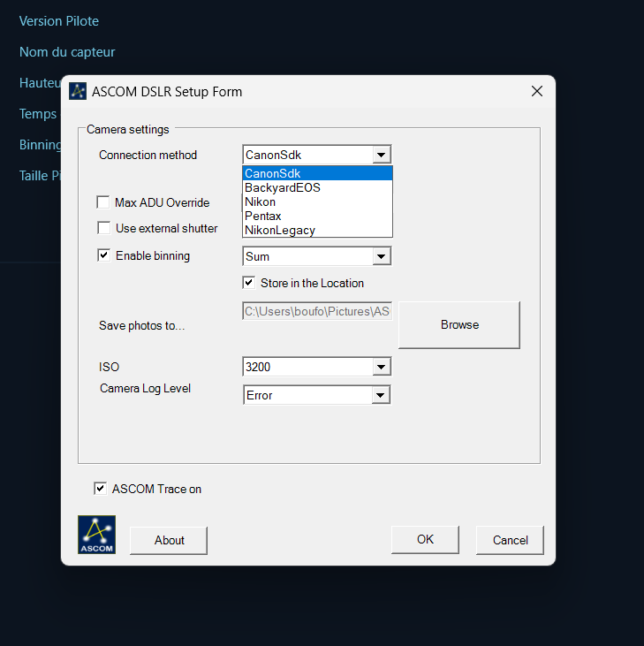Open the About dialog
The height and width of the screenshot is (646, 644).
pos(169,540)
